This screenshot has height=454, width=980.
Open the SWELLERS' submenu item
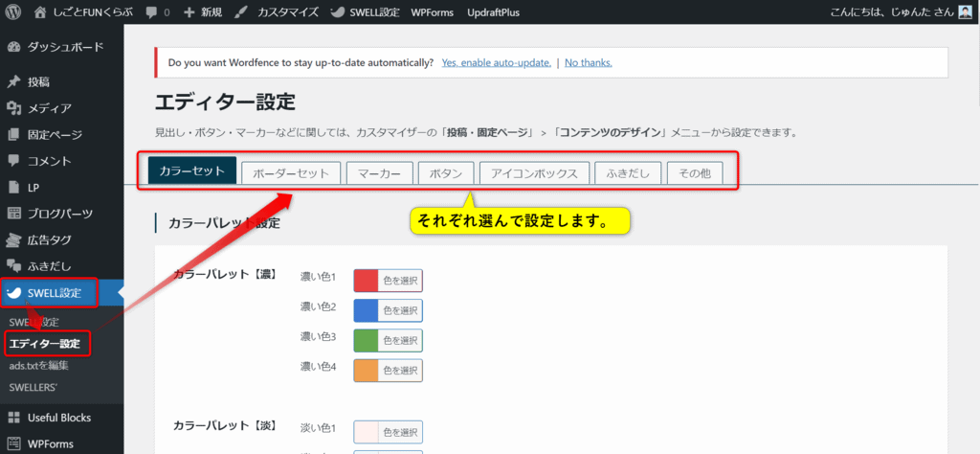tap(33, 387)
